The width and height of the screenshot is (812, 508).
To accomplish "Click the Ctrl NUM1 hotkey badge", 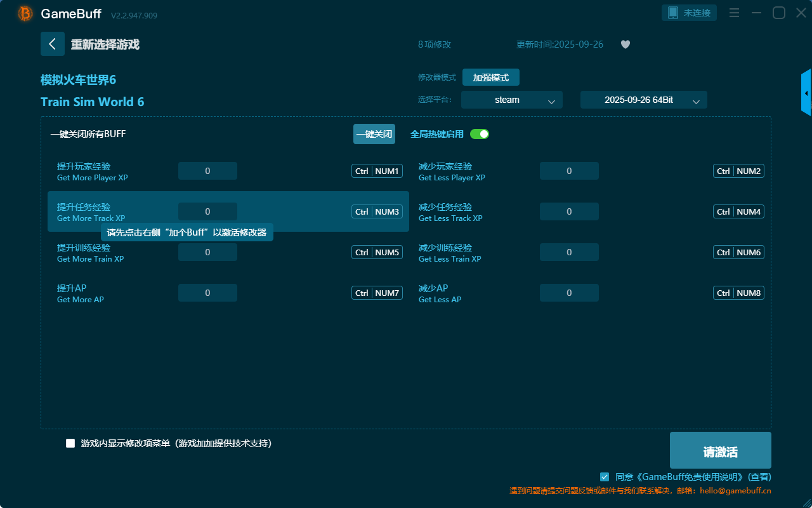I will tap(377, 171).
